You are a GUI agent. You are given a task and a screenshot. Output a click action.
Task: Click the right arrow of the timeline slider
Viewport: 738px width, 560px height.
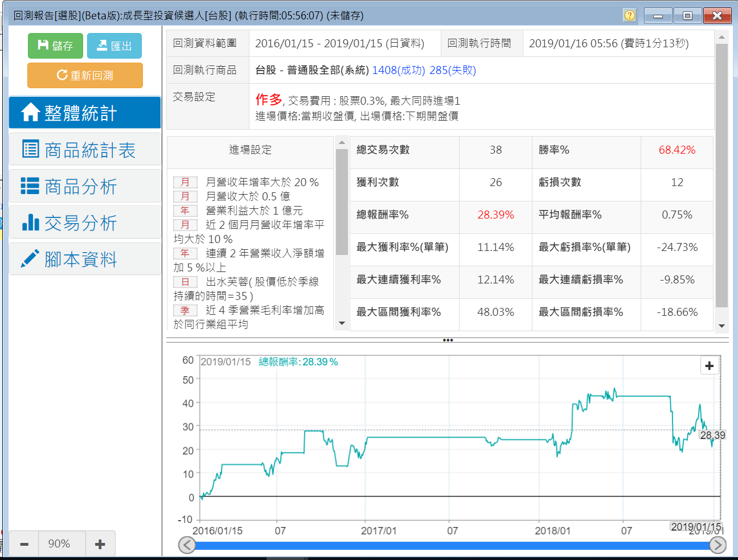click(x=717, y=545)
